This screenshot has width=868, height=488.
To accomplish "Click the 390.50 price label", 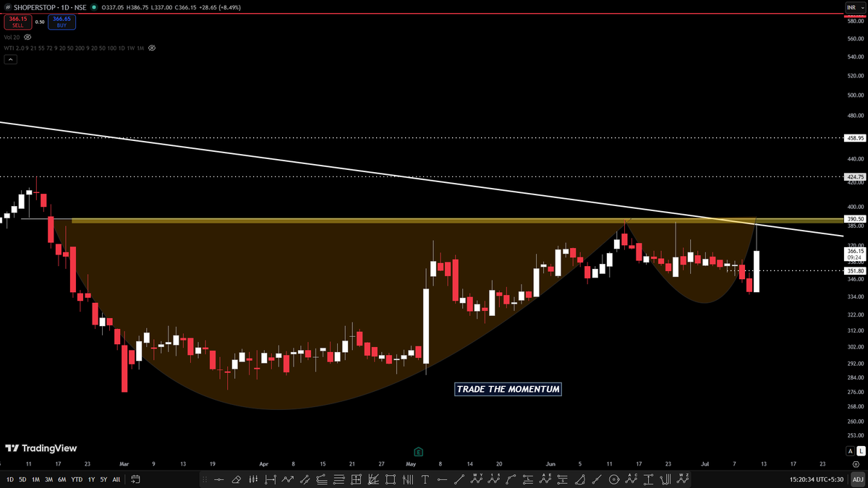I will click(x=855, y=218).
